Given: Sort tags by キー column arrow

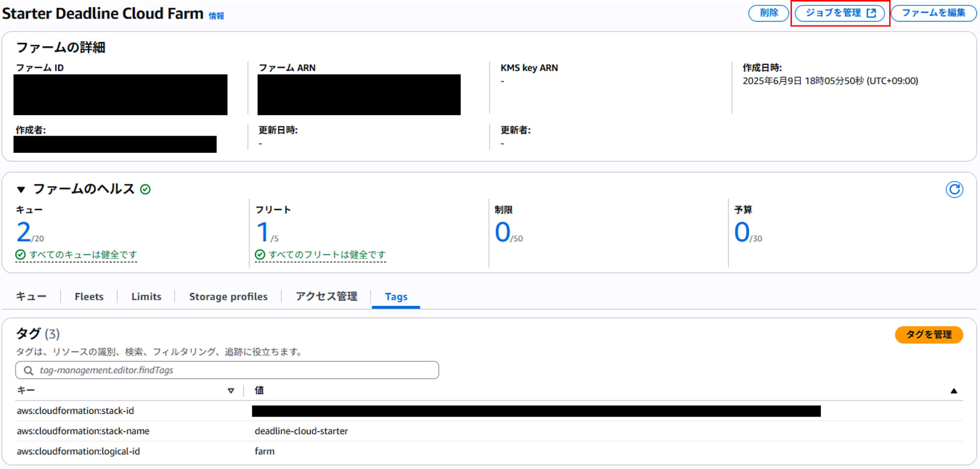Looking at the screenshot, I should (x=231, y=391).
